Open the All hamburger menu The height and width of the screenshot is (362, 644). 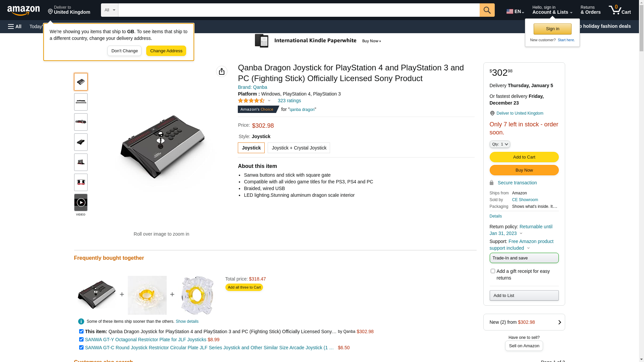click(x=15, y=26)
